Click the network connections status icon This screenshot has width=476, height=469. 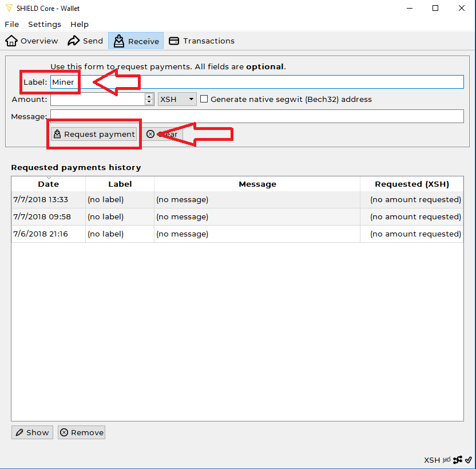click(x=458, y=460)
